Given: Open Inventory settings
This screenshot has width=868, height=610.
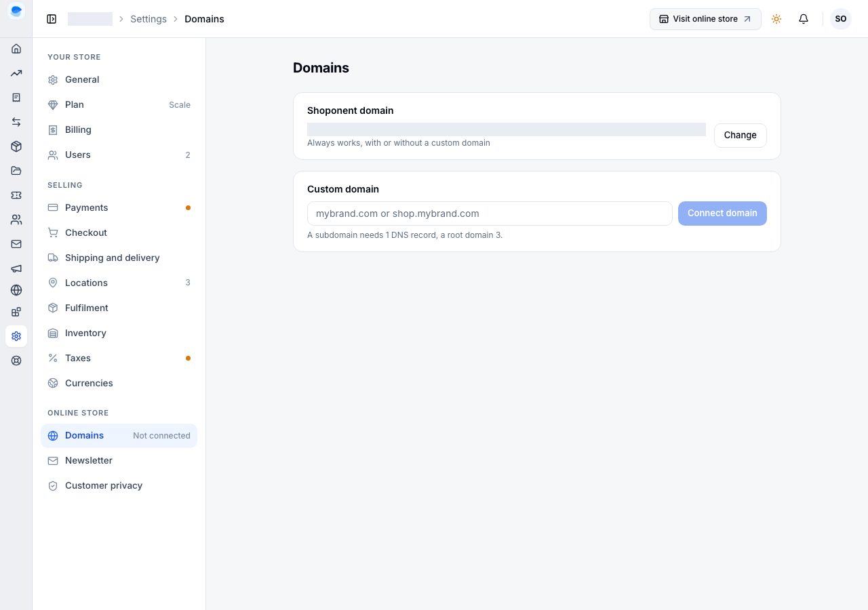Looking at the screenshot, I should pyautogui.click(x=119, y=333).
